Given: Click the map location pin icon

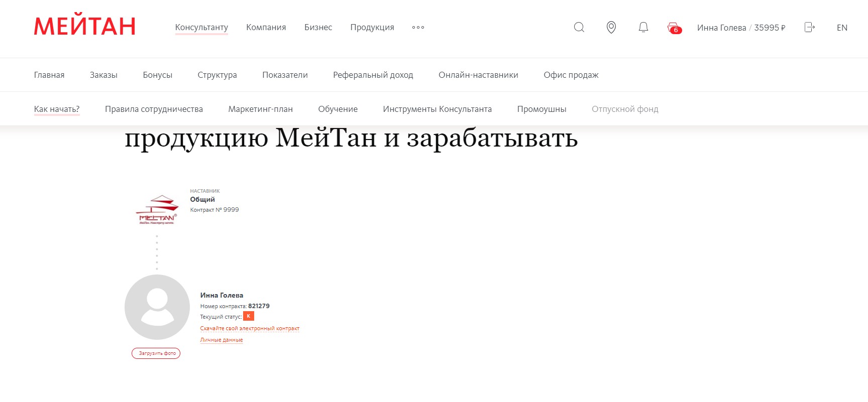Looking at the screenshot, I should 611,27.
